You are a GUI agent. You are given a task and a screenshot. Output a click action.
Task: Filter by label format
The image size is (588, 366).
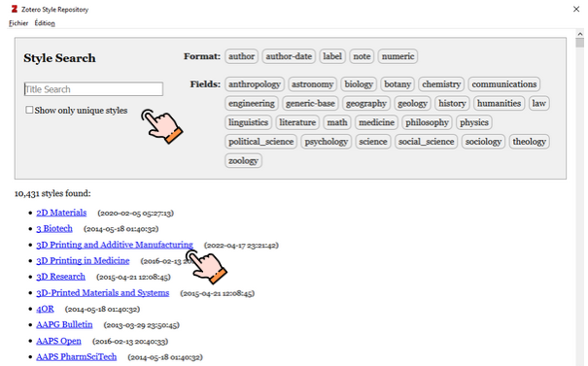[x=332, y=56]
